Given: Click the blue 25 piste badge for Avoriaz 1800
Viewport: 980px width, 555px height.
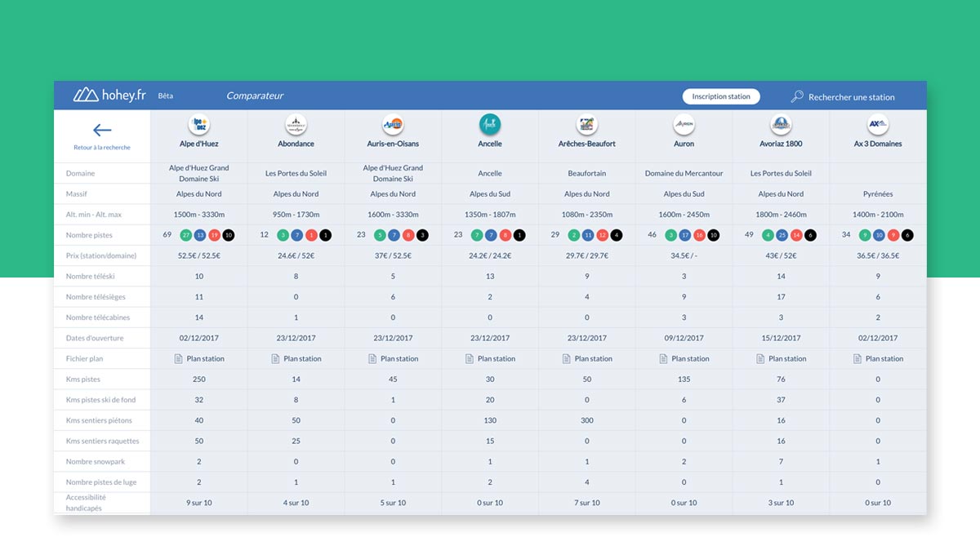Looking at the screenshot, I should [782, 235].
